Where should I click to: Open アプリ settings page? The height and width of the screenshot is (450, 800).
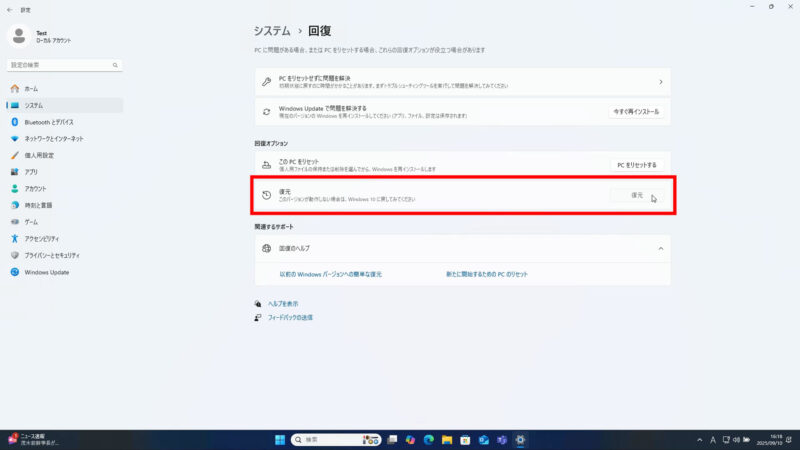click(31, 171)
